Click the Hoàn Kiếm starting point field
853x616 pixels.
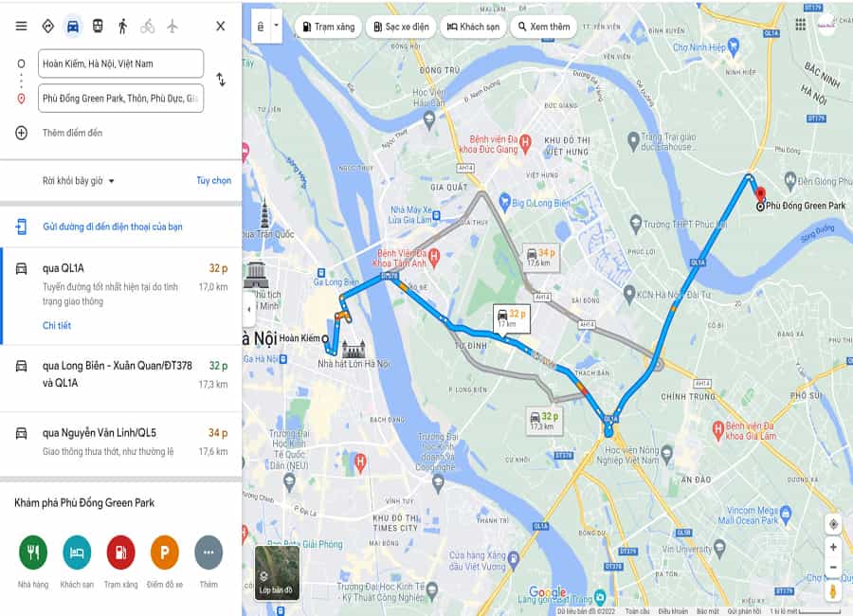click(x=120, y=63)
